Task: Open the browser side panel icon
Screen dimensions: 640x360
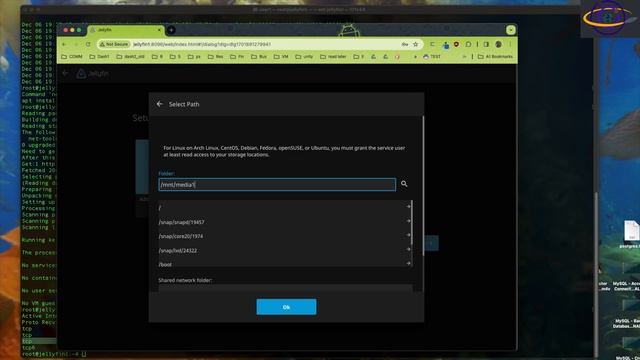Action: (486, 44)
